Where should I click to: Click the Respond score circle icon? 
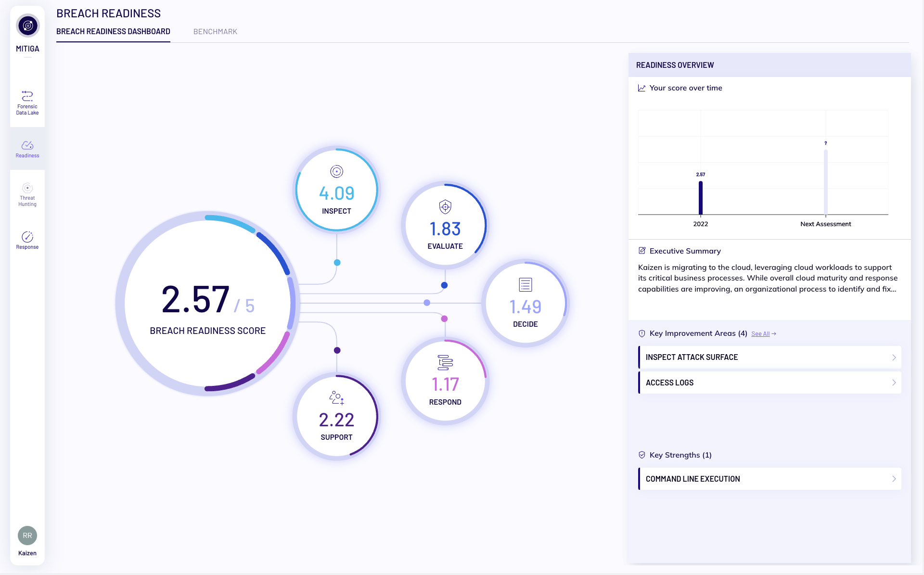click(445, 362)
